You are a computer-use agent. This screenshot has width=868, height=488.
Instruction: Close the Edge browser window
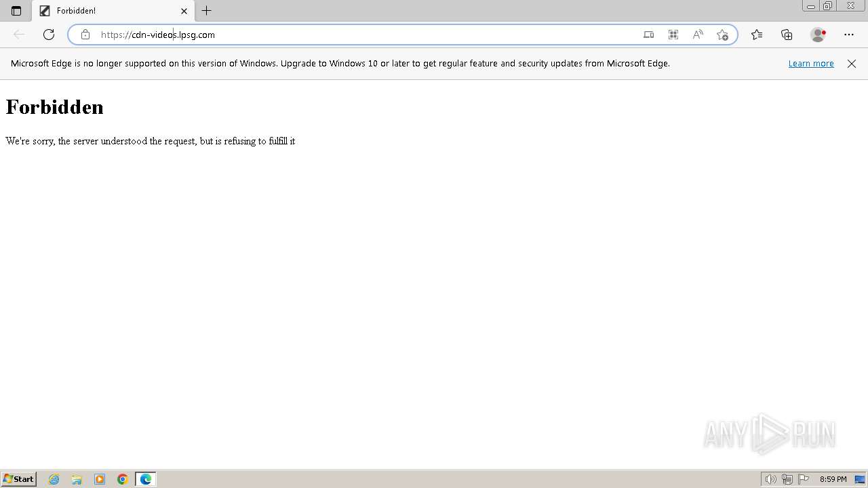click(x=850, y=6)
